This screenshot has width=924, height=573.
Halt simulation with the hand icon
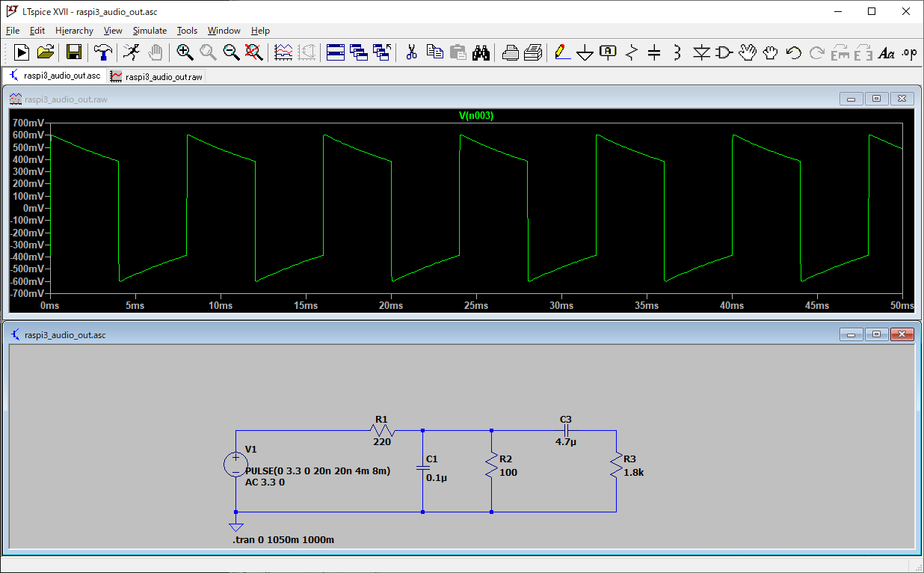[x=155, y=52]
